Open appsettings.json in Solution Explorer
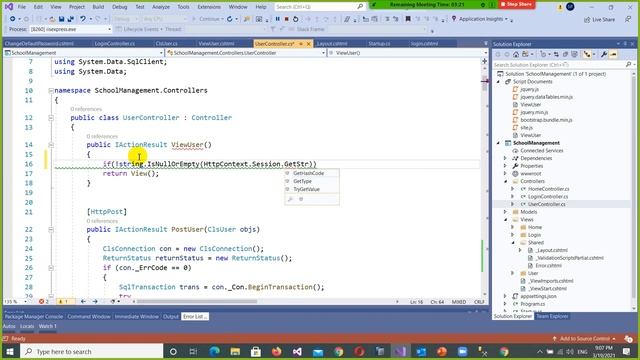 [x=538, y=296]
